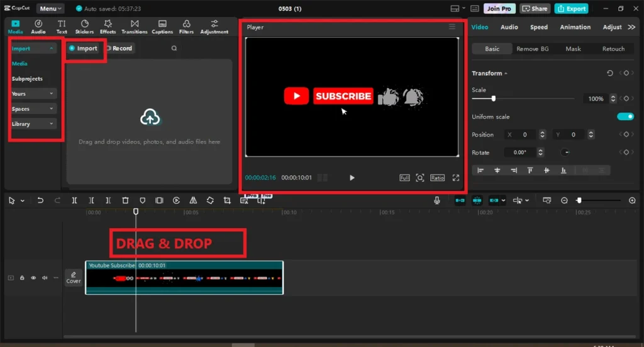Click the timeline zoom slider handle
The width and height of the screenshot is (644, 347).
pyautogui.click(x=579, y=200)
